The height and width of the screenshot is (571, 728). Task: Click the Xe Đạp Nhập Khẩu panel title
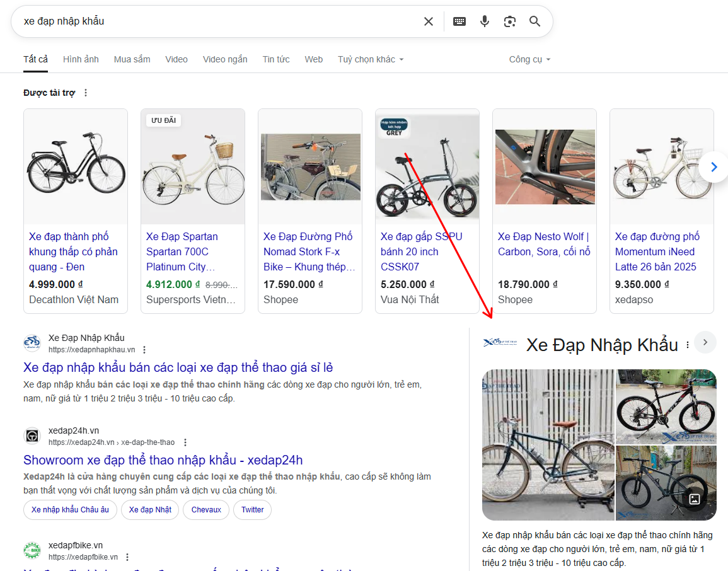tap(602, 345)
